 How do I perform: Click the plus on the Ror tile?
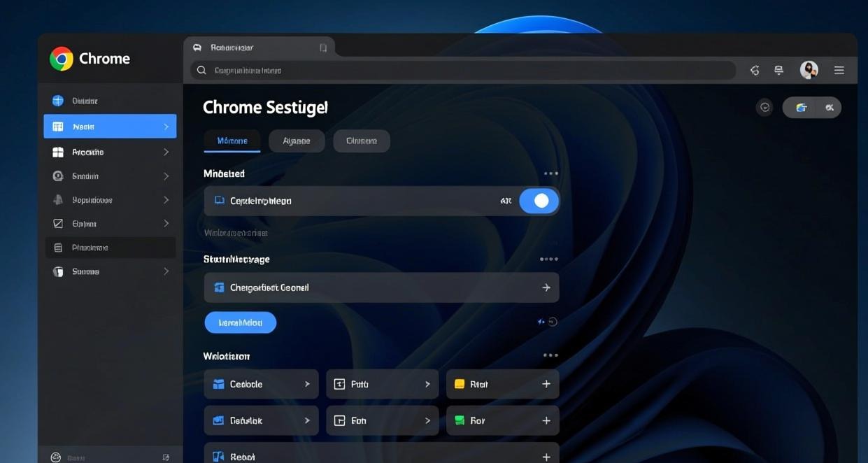546,420
